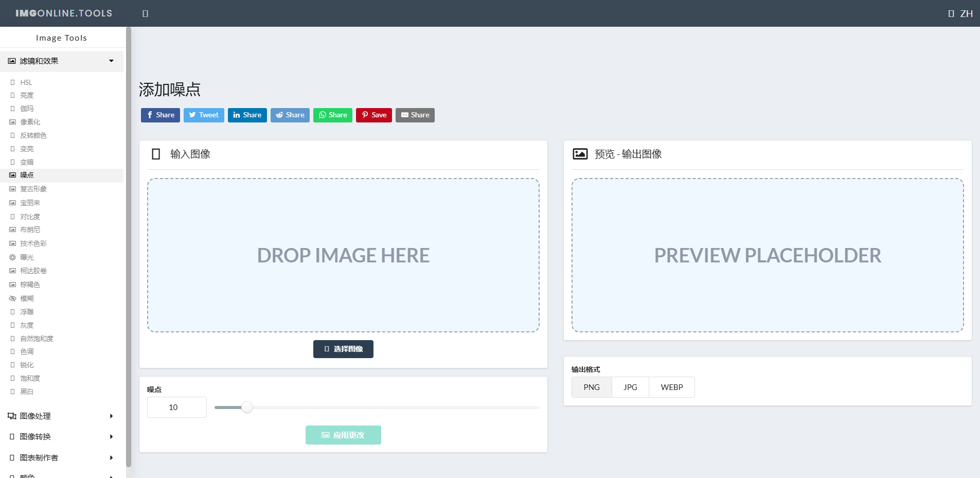Click the sidebar vertical scrollbar
Screen dimensions: 980x478
pyautogui.click(x=129, y=247)
